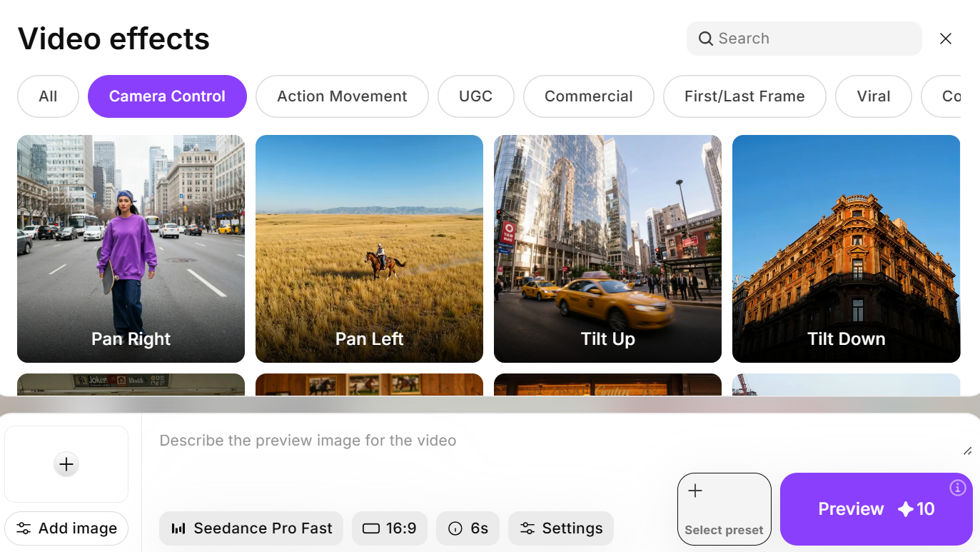The height and width of the screenshot is (552, 980).
Task: Click the sliders icon on the Settings chip
Action: pyautogui.click(x=527, y=528)
